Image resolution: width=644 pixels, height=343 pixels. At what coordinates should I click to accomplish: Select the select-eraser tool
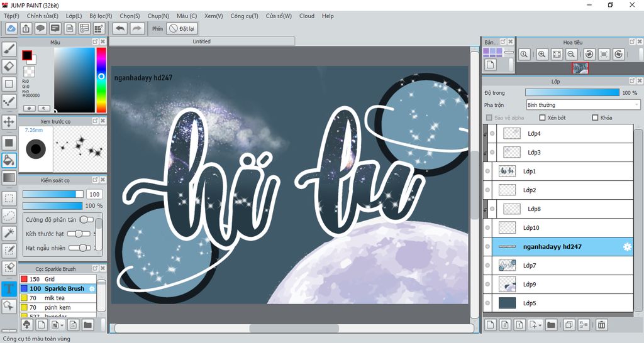click(9, 267)
